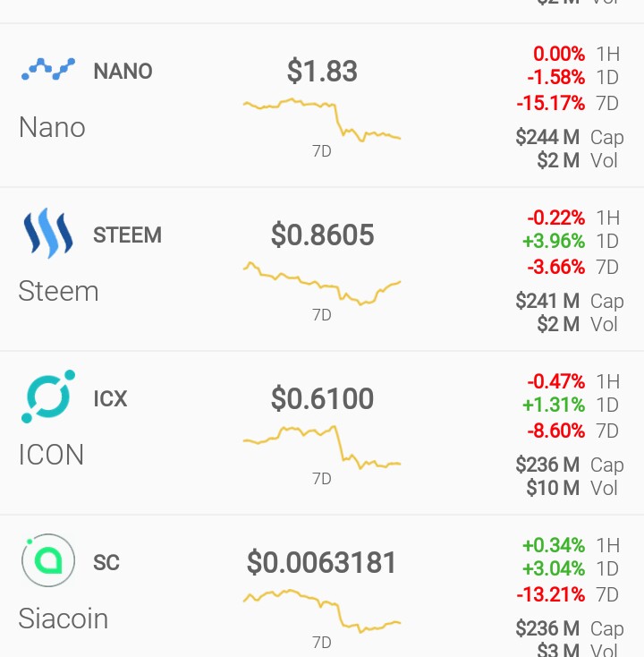
Task: Tap the $0.8605 Steem price
Action: [322, 235]
